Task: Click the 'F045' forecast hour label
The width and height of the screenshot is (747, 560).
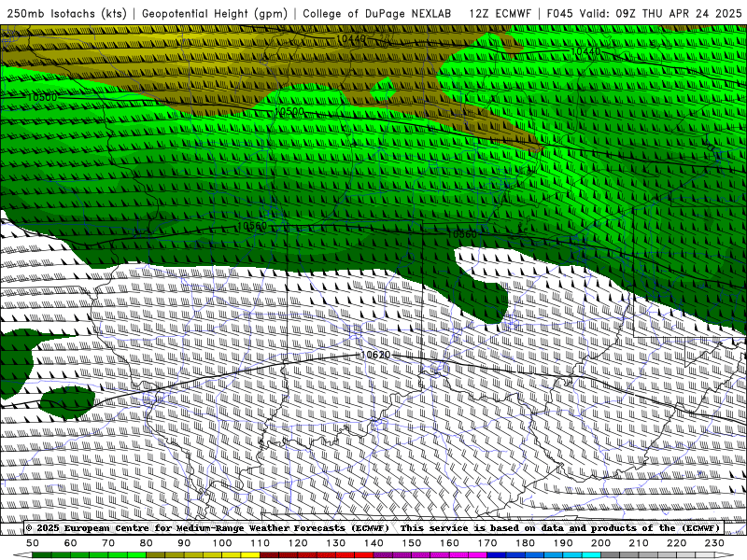Action: tap(559, 14)
